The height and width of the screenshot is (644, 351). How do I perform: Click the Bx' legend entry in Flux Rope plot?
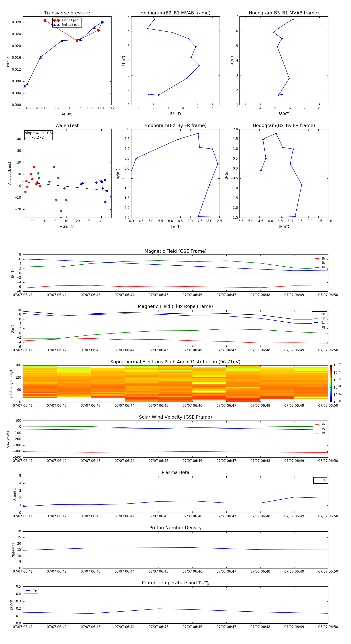click(320, 314)
